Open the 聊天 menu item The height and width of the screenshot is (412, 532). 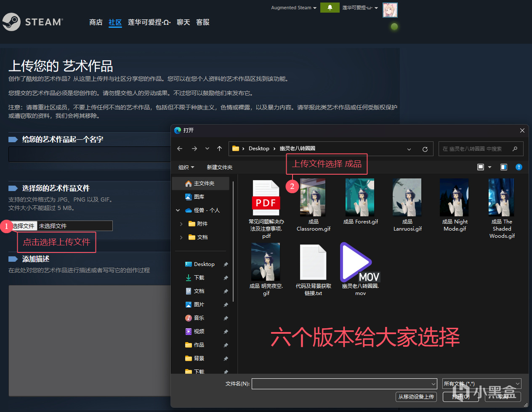pos(183,22)
